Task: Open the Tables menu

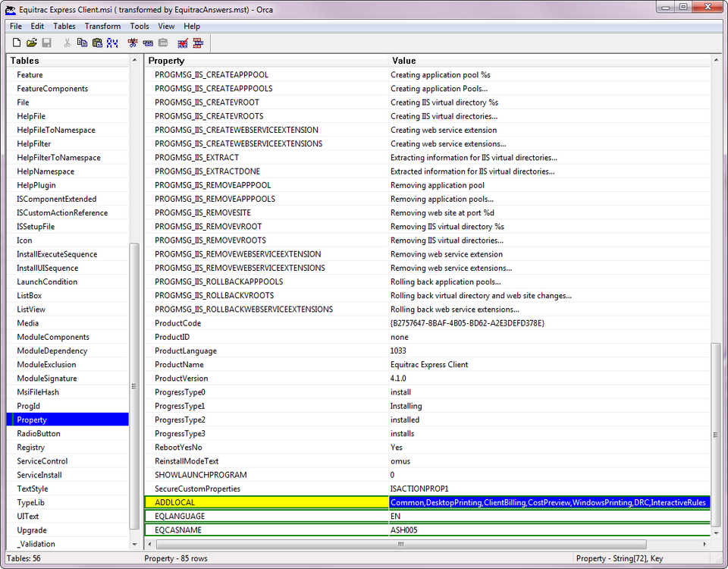Action: (x=64, y=26)
